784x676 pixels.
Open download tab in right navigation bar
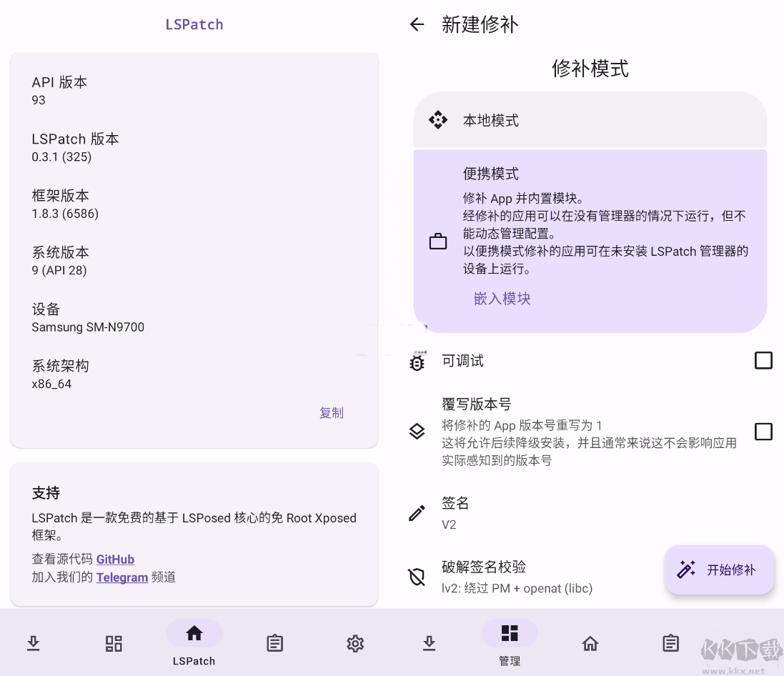pyautogui.click(x=429, y=643)
